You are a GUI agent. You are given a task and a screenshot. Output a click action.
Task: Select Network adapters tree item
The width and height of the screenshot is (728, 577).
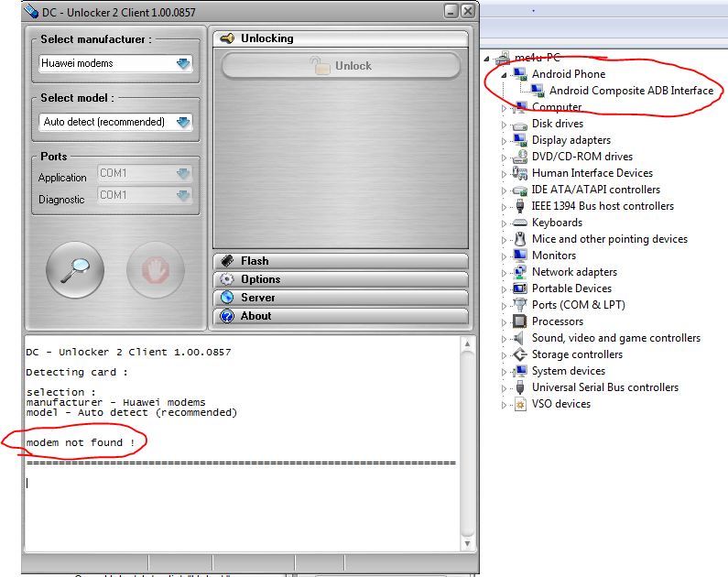pyautogui.click(x=574, y=272)
